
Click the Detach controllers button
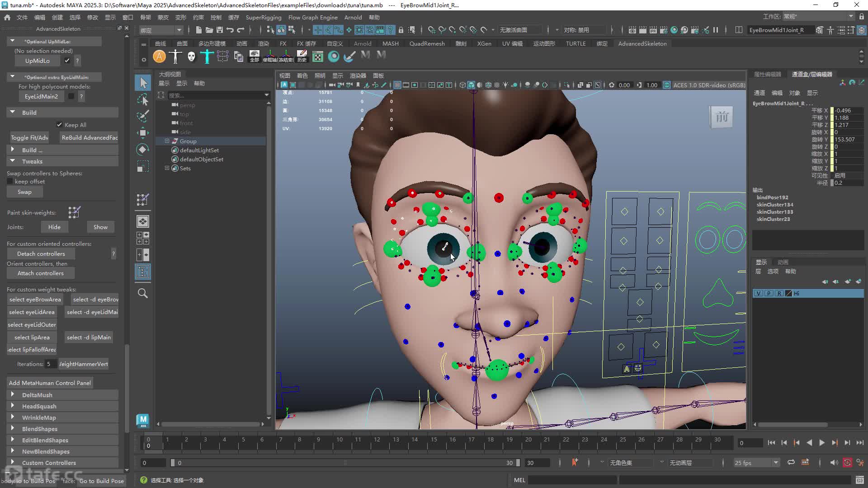[x=41, y=253]
